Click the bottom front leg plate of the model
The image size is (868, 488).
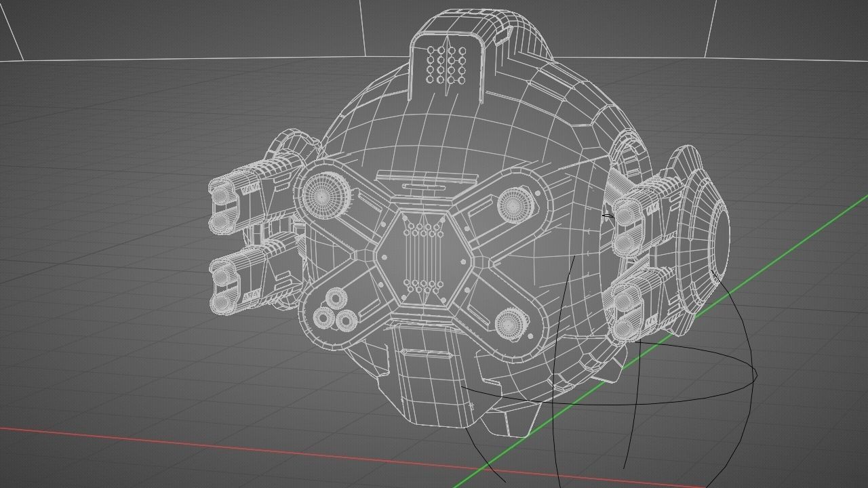(x=433, y=375)
